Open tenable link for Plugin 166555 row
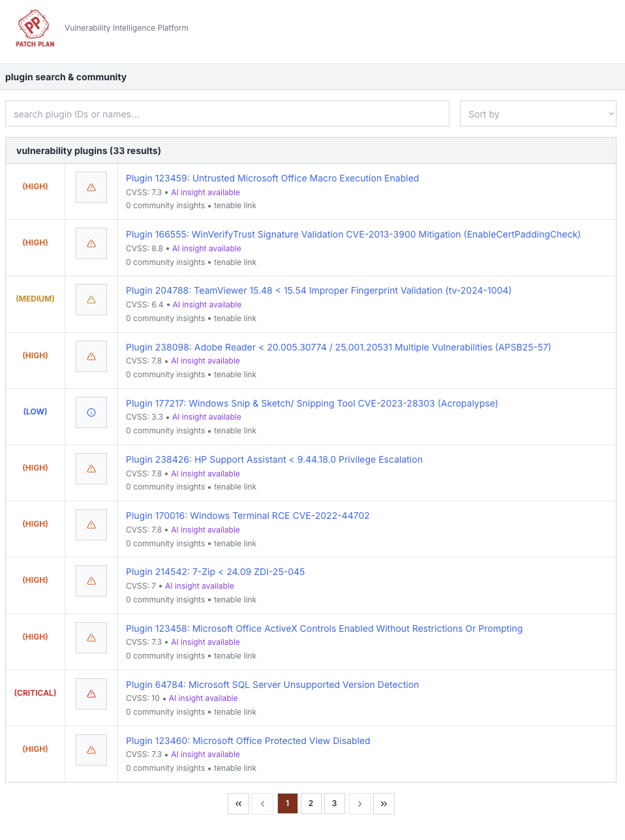The width and height of the screenshot is (625, 840). [x=235, y=262]
